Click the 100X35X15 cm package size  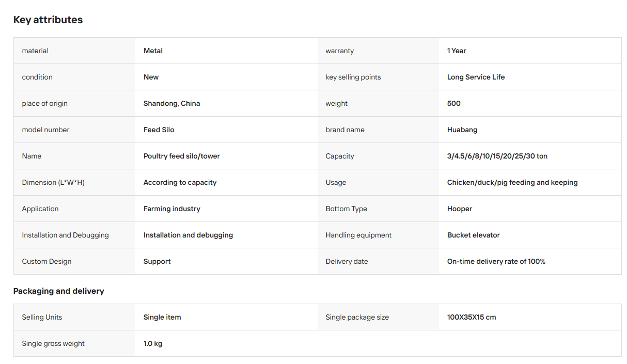pos(472,317)
